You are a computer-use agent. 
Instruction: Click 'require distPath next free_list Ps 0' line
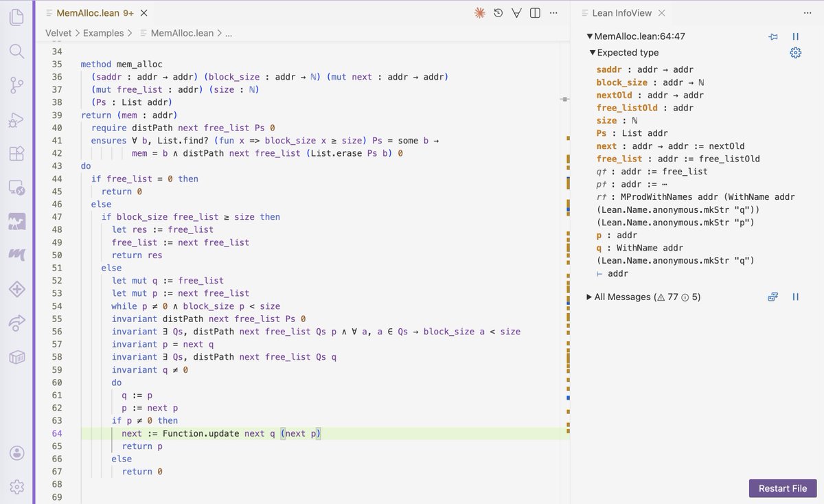[183, 128]
